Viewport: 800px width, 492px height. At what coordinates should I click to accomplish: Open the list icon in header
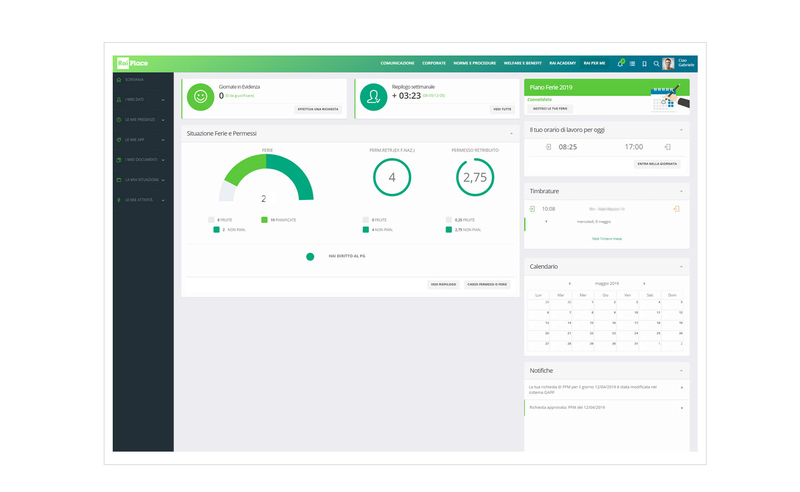click(x=632, y=63)
